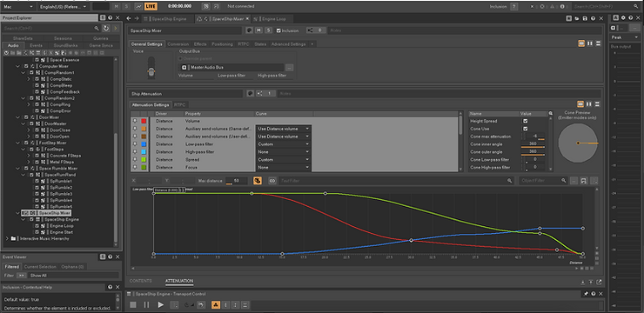Toggle the checkbox for Space Essence
Viewport: 644px width, 313px height.
coord(37,60)
